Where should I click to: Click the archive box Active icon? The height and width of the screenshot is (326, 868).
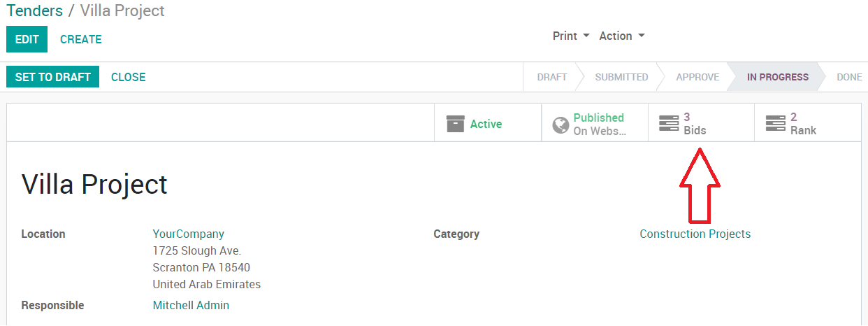pyautogui.click(x=456, y=124)
